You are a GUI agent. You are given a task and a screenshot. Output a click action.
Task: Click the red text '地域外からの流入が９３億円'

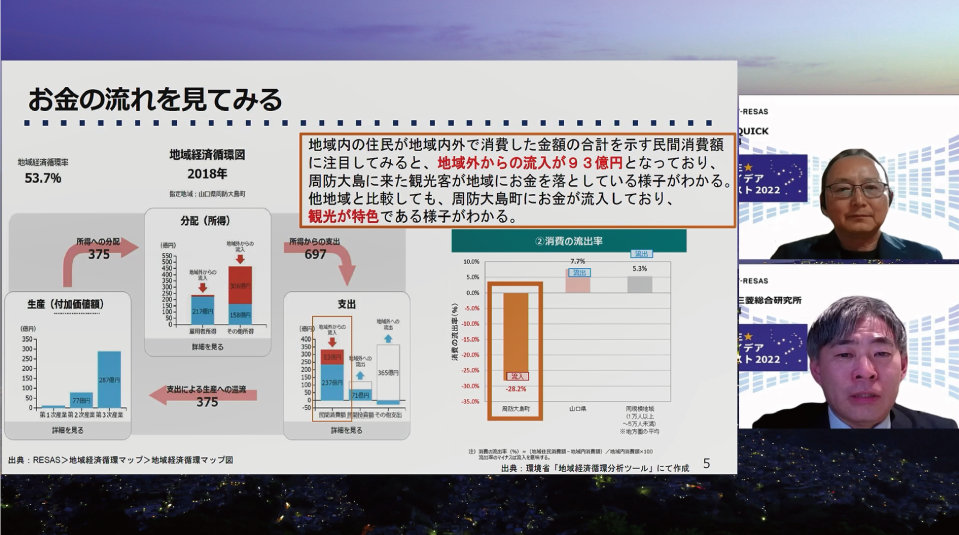point(530,163)
